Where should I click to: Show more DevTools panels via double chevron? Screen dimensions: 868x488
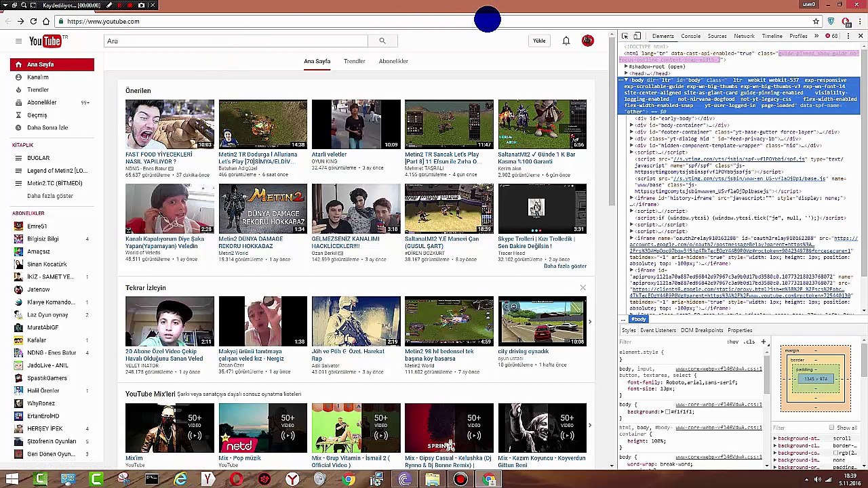click(816, 36)
